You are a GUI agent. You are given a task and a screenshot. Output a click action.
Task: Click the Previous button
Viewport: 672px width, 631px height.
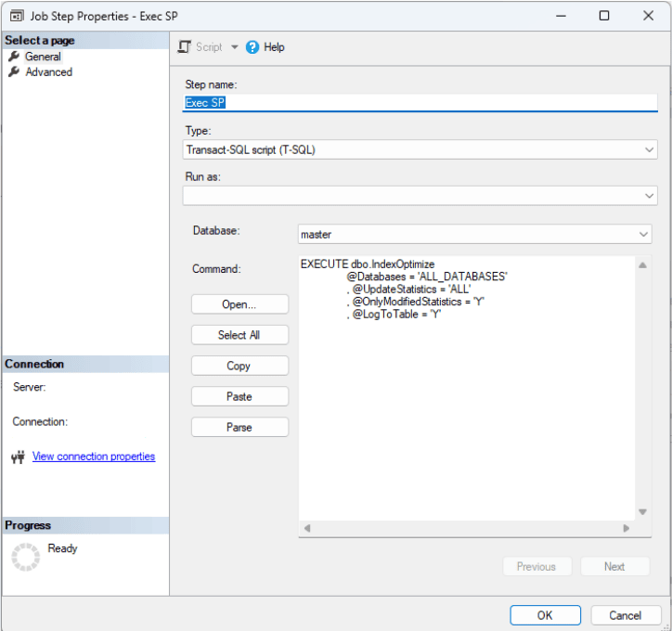pyautogui.click(x=536, y=567)
